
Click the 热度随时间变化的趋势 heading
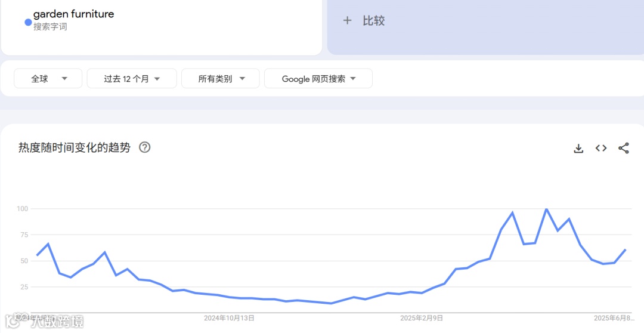click(75, 147)
